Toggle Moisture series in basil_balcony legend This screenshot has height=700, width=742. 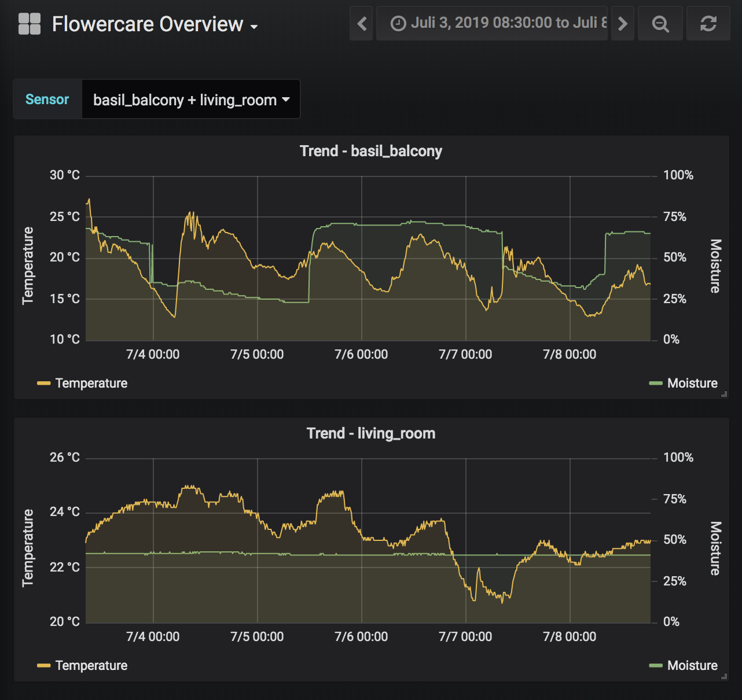(x=692, y=383)
